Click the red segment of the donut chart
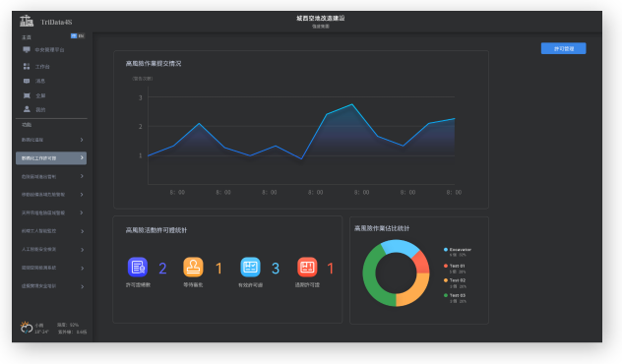622x364 pixels. point(422,263)
